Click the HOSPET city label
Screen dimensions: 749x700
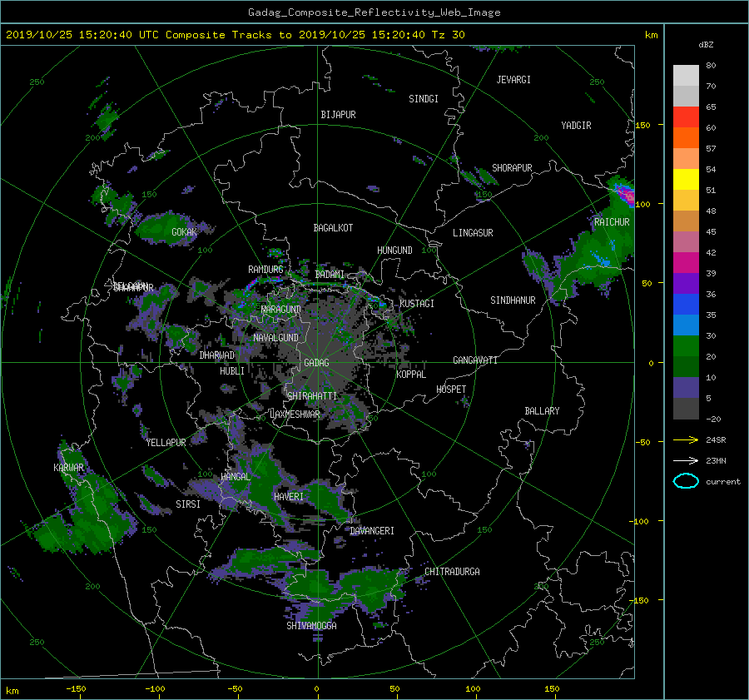[x=451, y=390]
